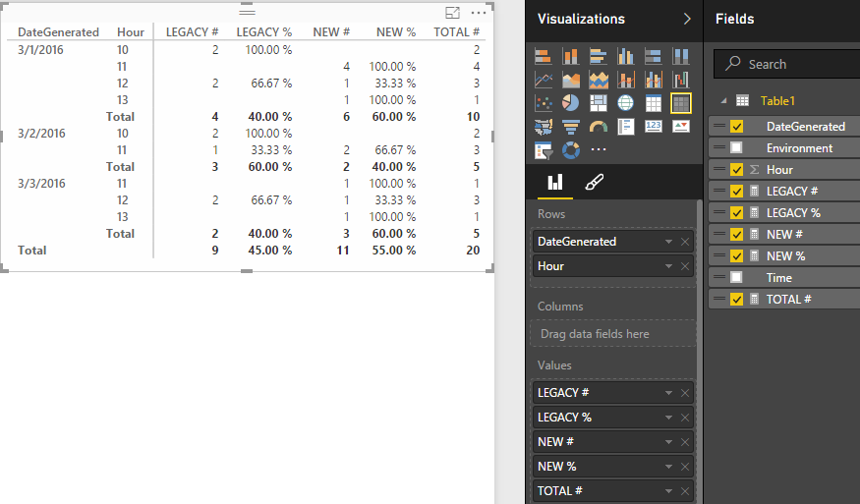Open focus mode on matrix visual
860x504 pixels.
[x=452, y=13]
